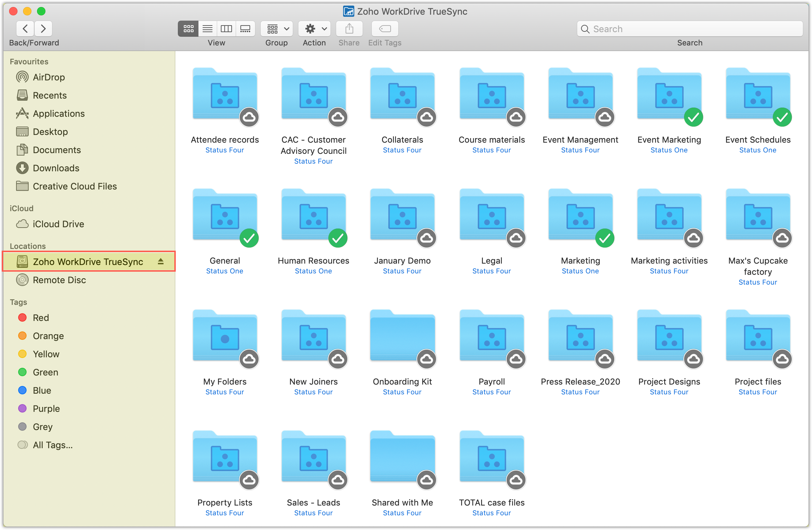The width and height of the screenshot is (812, 530).
Task: Go forward with the Forward arrow
Action: (x=43, y=29)
